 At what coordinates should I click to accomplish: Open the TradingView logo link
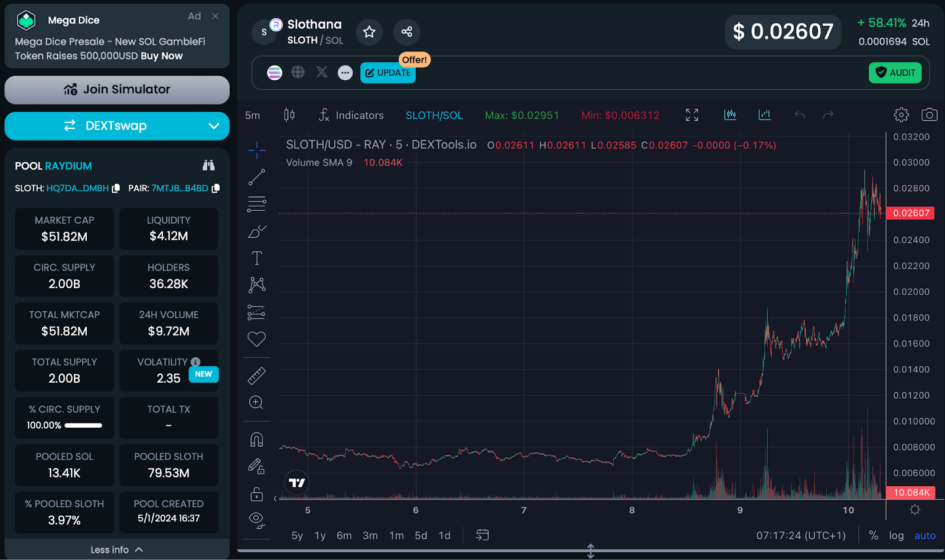(297, 483)
